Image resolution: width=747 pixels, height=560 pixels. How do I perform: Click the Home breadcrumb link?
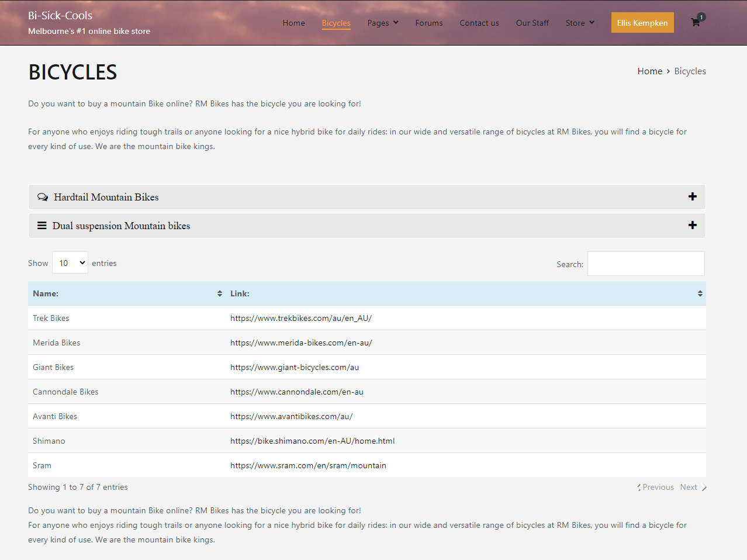coord(650,71)
